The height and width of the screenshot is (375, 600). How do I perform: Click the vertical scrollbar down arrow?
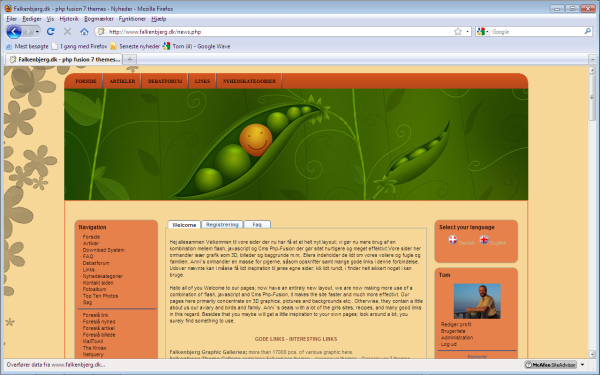point(592,354)
